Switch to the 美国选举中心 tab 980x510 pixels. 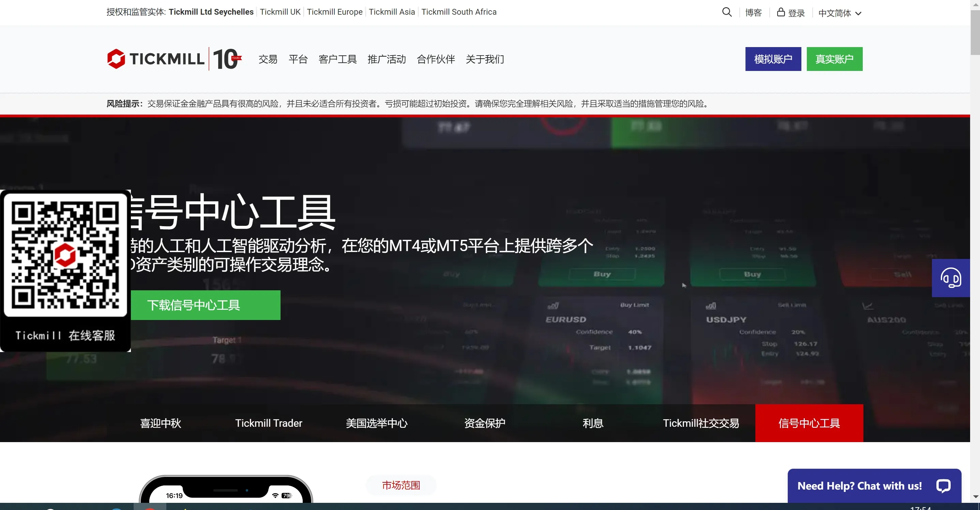tap(377, 423)
